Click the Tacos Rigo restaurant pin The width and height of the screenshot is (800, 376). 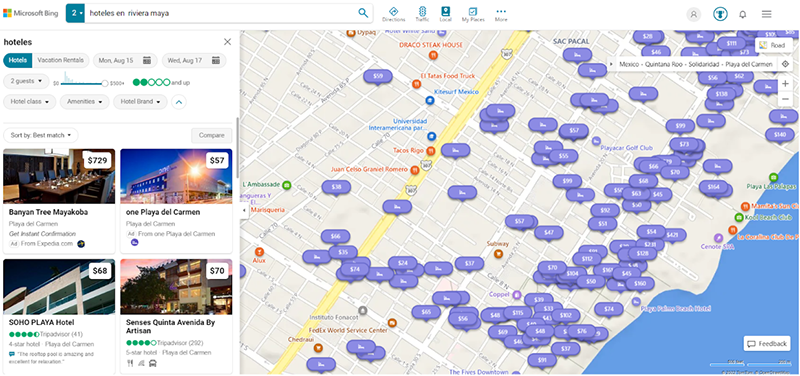click(x=431, y=151)
